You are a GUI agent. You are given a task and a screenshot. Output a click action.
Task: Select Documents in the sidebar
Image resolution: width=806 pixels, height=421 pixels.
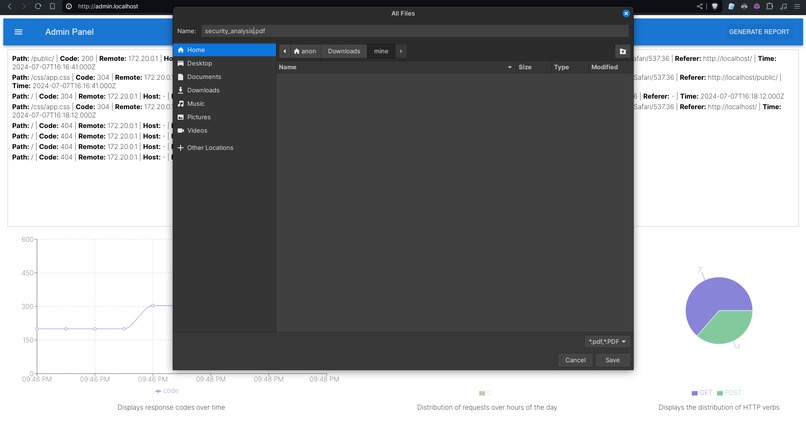(225, 77)
